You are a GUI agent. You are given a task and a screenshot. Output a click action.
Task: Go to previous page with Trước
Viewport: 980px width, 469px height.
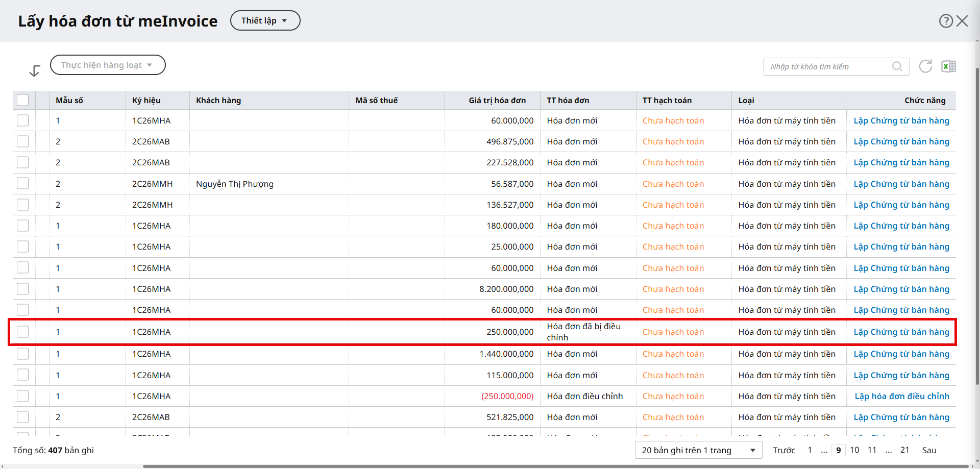click(784, 450)
